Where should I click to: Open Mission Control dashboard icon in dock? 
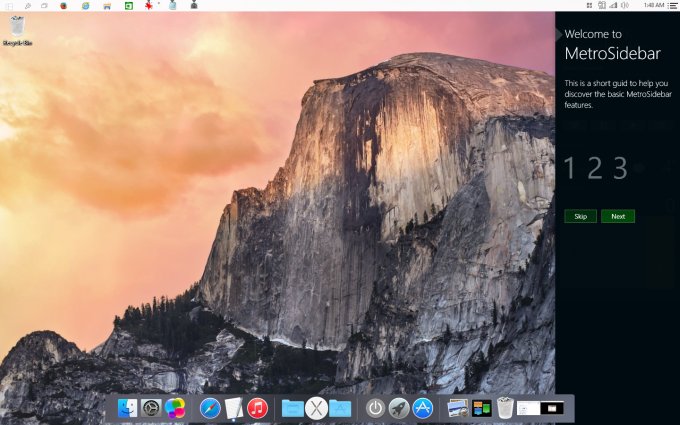click(482, 408)
